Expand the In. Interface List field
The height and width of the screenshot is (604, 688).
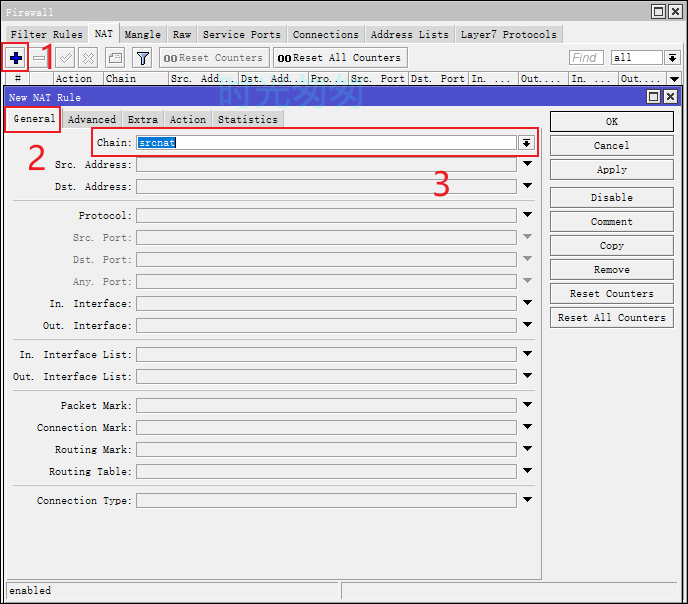(x=527, y=354)
